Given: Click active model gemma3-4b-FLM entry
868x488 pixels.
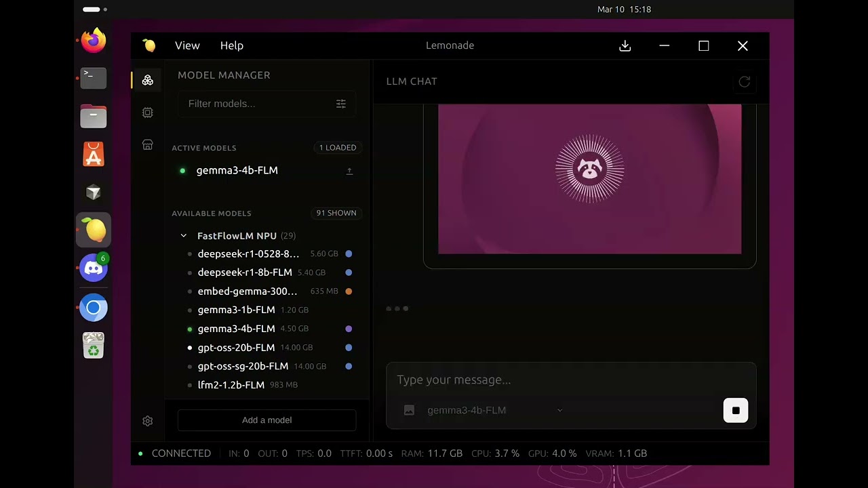Looking at the screenshot, I should click(237, 171).
